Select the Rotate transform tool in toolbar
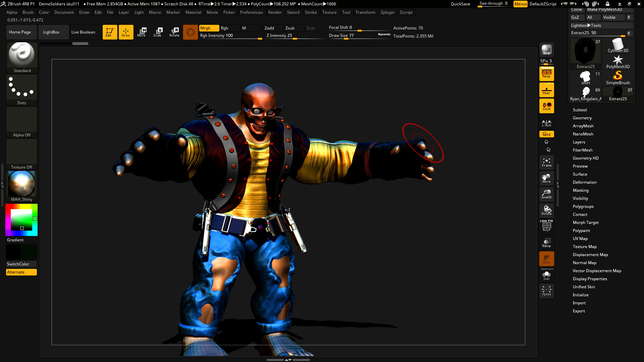 coord(174,32)
